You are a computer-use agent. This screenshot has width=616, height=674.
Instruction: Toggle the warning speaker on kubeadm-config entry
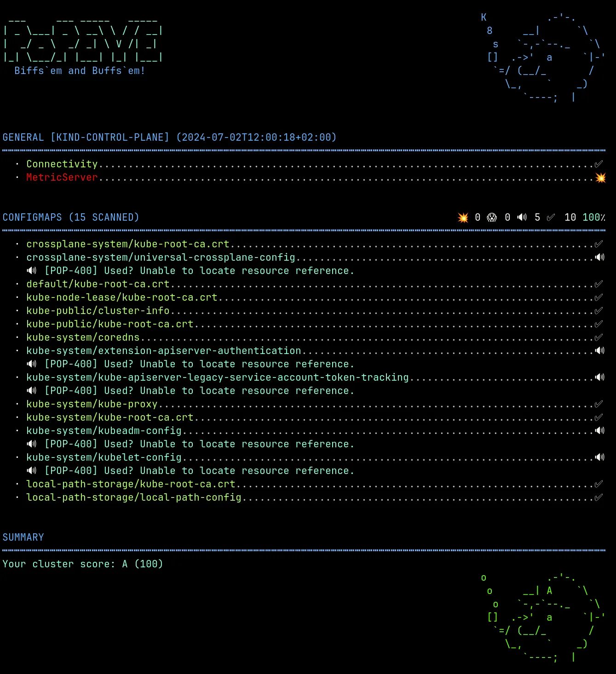(x=599, y=430)
